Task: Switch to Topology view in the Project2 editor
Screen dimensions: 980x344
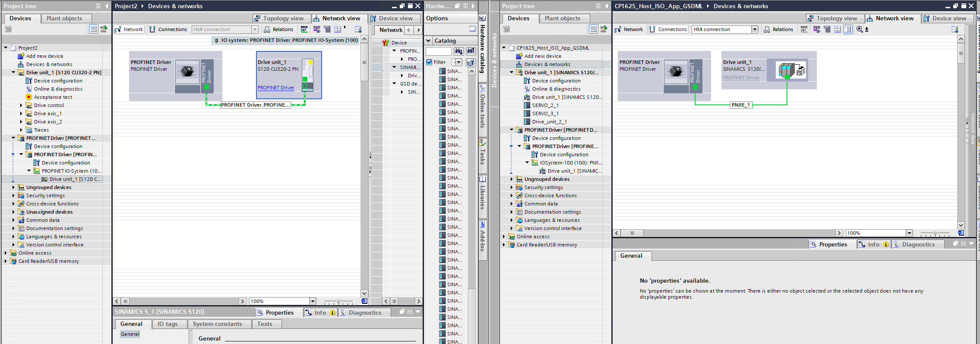Action: tap(279, 18)
